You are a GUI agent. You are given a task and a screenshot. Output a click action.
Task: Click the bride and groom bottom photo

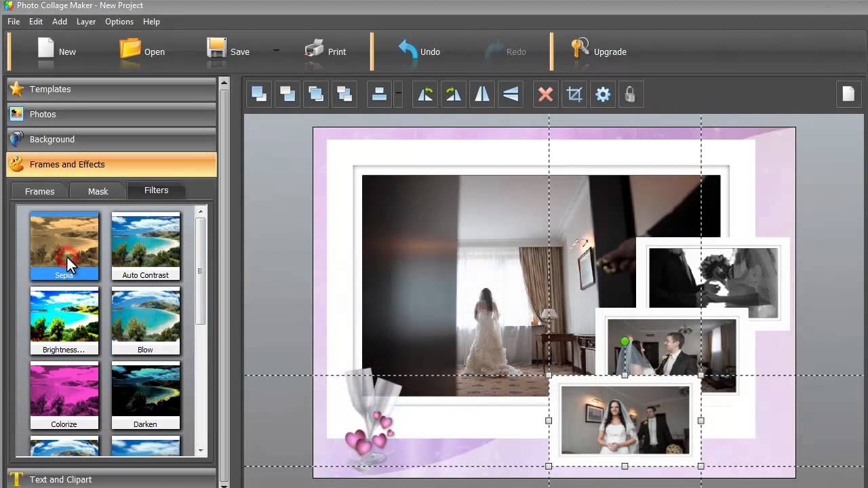click(625, 420)
